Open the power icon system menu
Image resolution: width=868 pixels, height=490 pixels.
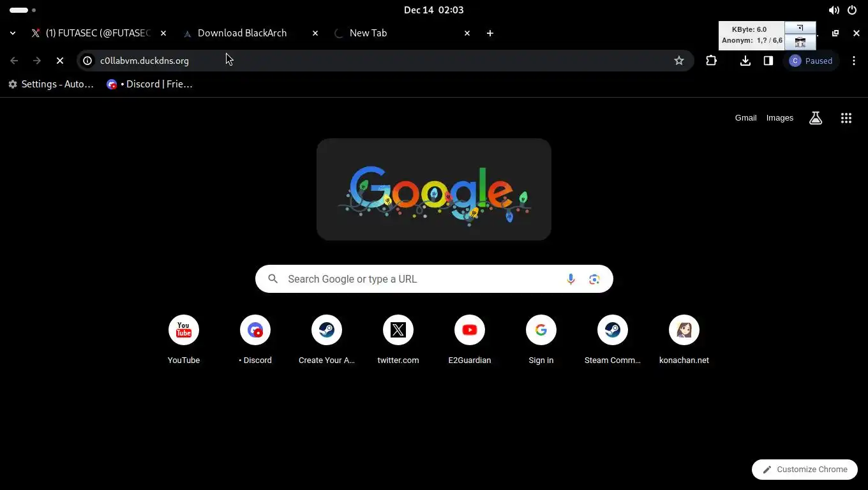[x=852, y=10]
